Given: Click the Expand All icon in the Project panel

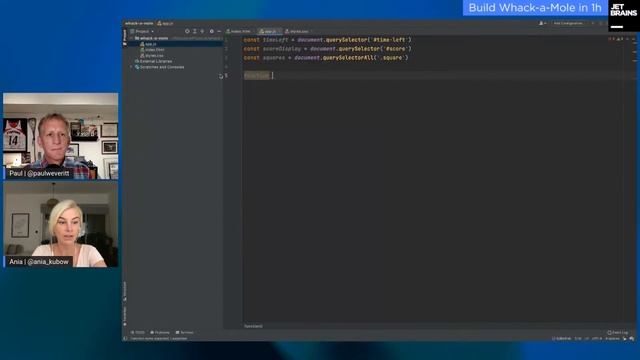Looking at the screenshot, I should 195,31.
